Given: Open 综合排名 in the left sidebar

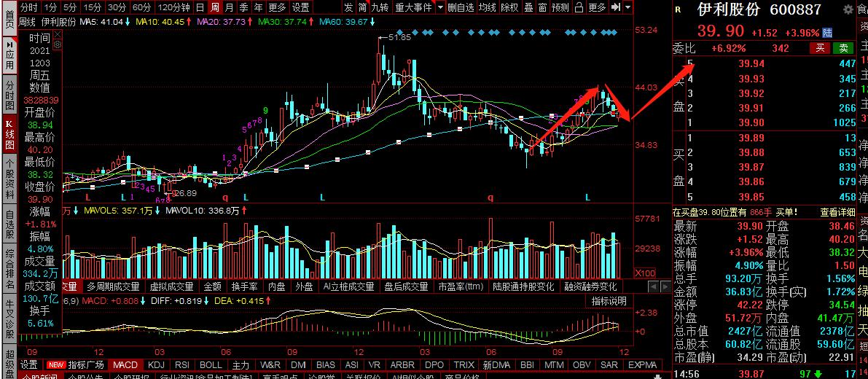Looking at the screenshot, I should coord(9,270).
